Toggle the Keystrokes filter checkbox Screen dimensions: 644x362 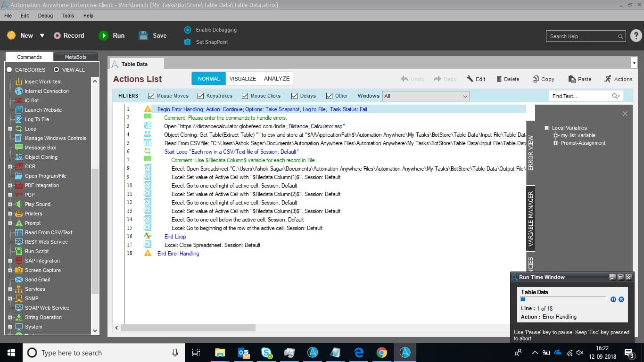[x=201, y=96]
